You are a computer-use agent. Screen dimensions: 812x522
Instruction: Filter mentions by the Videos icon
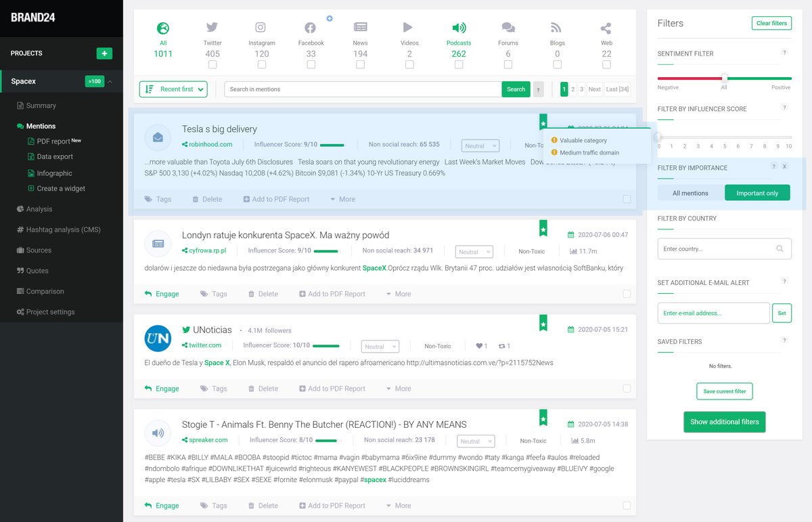pyautogui.click(x=408, y=28)
